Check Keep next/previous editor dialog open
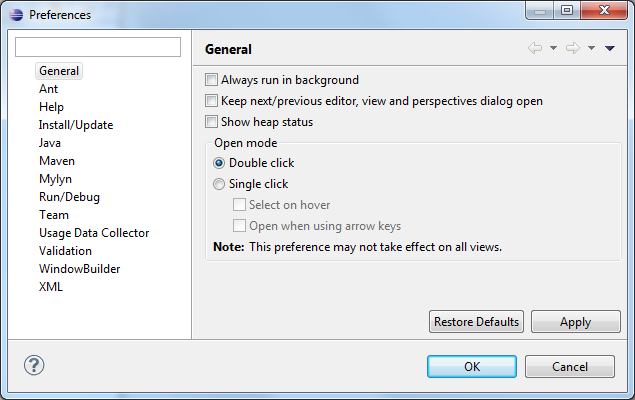The image size is (635, 400). pyautogui.click(x=211, y=101)
